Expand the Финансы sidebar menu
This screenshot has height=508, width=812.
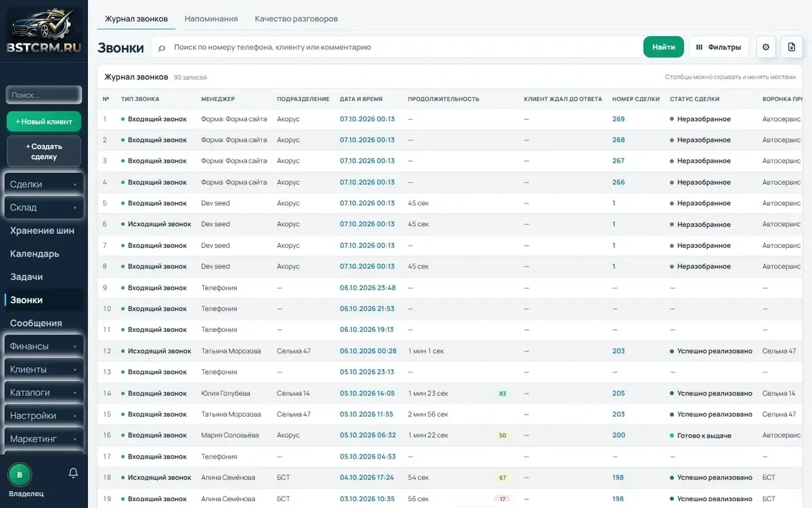[44, 346]
